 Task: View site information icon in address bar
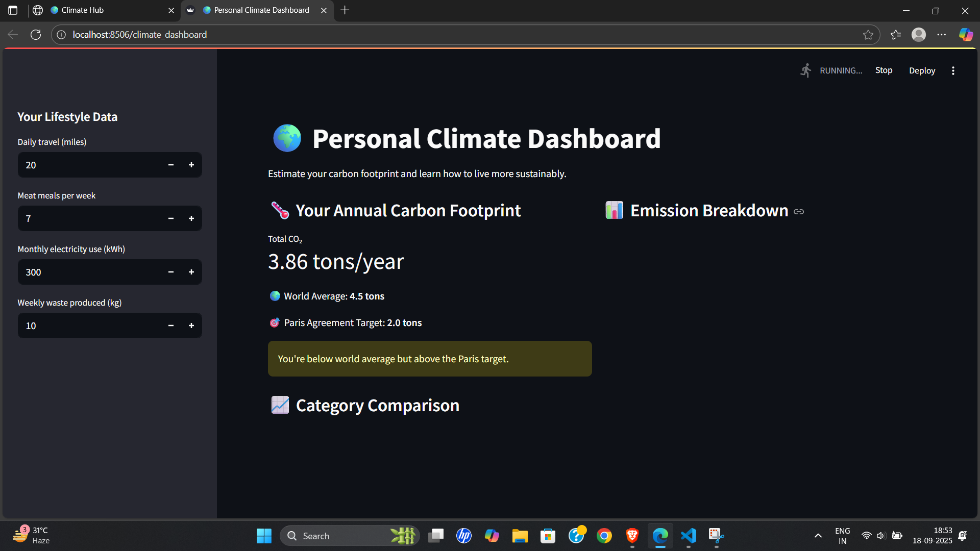(x=61, y=35)
